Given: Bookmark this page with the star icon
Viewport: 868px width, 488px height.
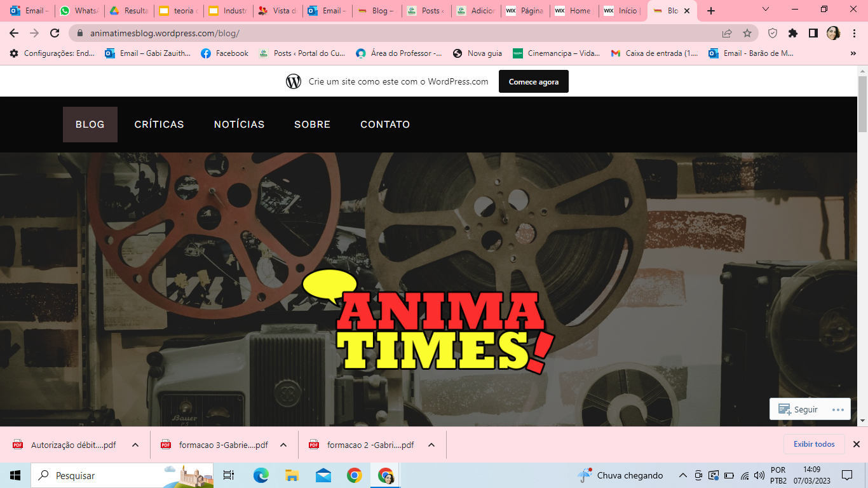Looking at the screenshot, I should [x=747, y=33].
